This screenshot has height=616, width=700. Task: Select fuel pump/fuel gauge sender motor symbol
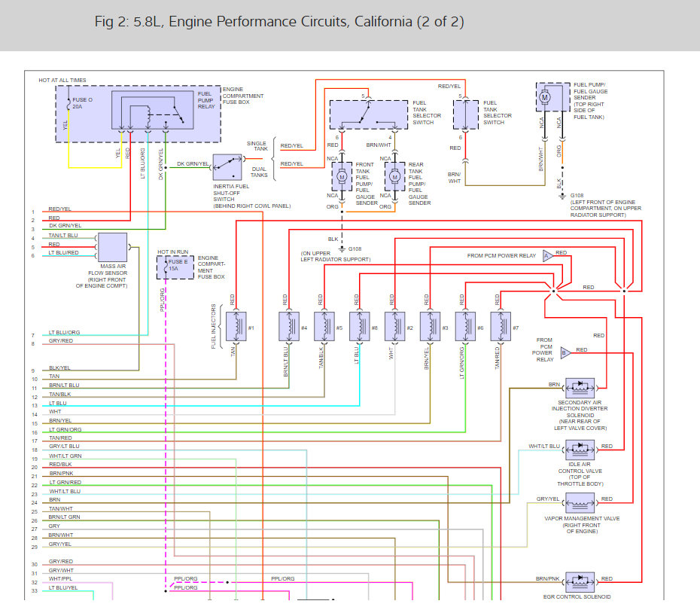coord(545,97)
